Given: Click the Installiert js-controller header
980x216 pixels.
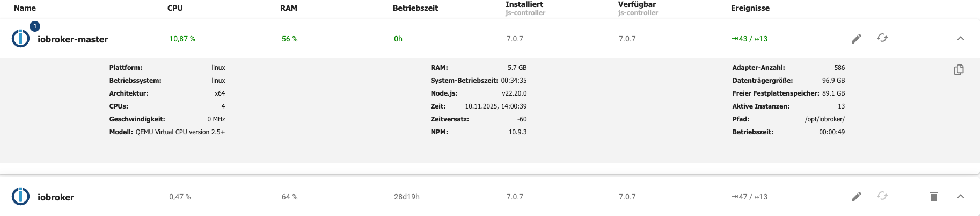Looking at the screenshot, I should click(524, 8).
